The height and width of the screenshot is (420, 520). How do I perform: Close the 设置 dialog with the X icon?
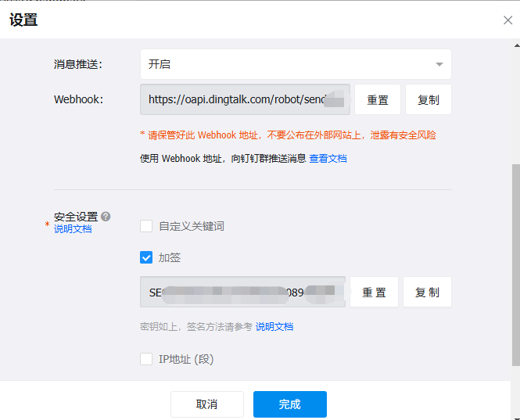(507, 20)
